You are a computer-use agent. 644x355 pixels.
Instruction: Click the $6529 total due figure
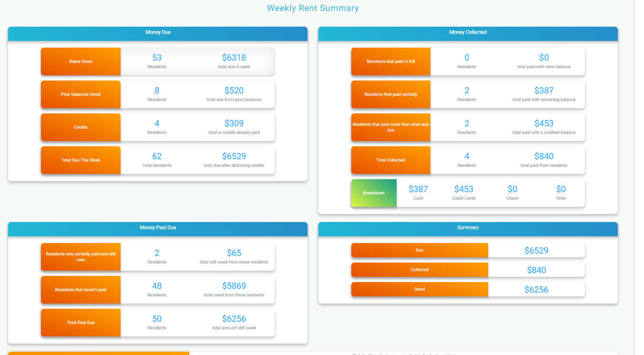pyautogui.click(x=234, y=156)
